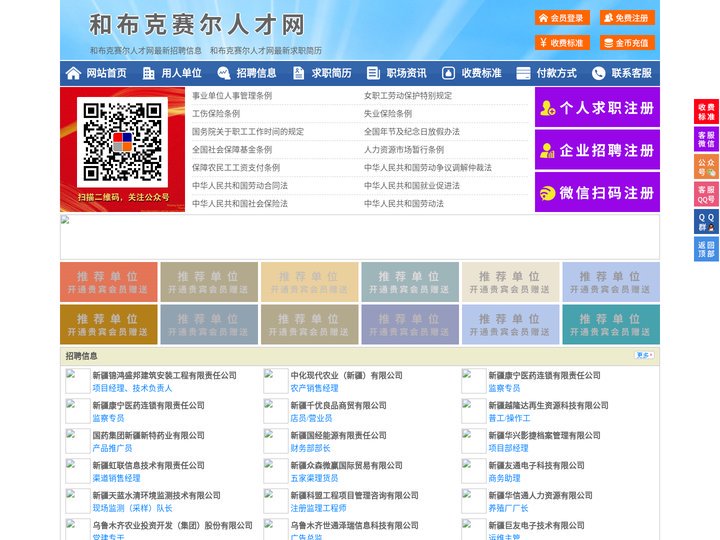This screenshot has width=720, height=540.
Task: Click the logo thumbnail for 中化现代农业（新疆）有限公司
Action: 276,381
